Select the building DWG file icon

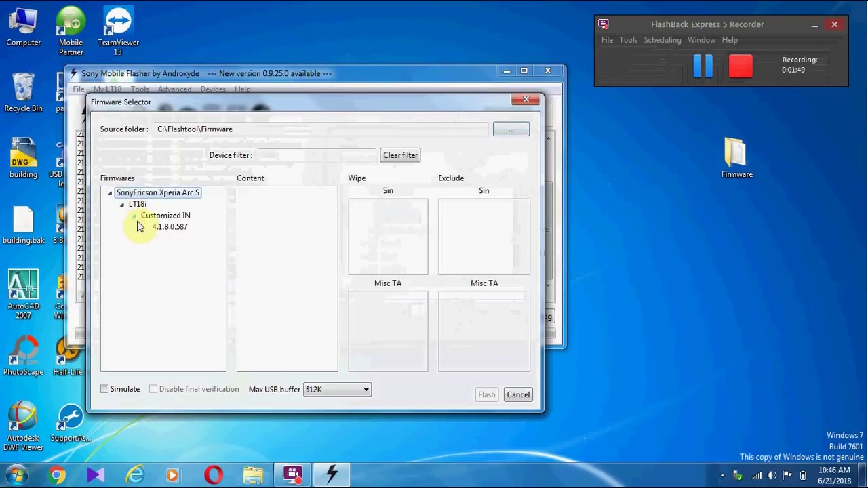(23, 159)
